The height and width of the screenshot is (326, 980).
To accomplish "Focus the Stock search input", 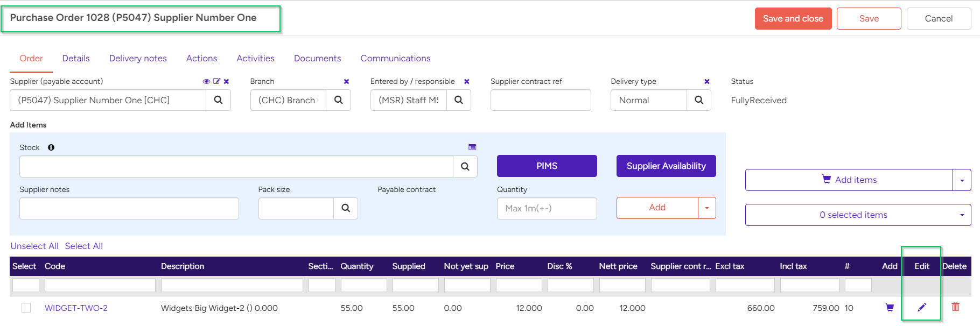I will [x=236, y=167].
